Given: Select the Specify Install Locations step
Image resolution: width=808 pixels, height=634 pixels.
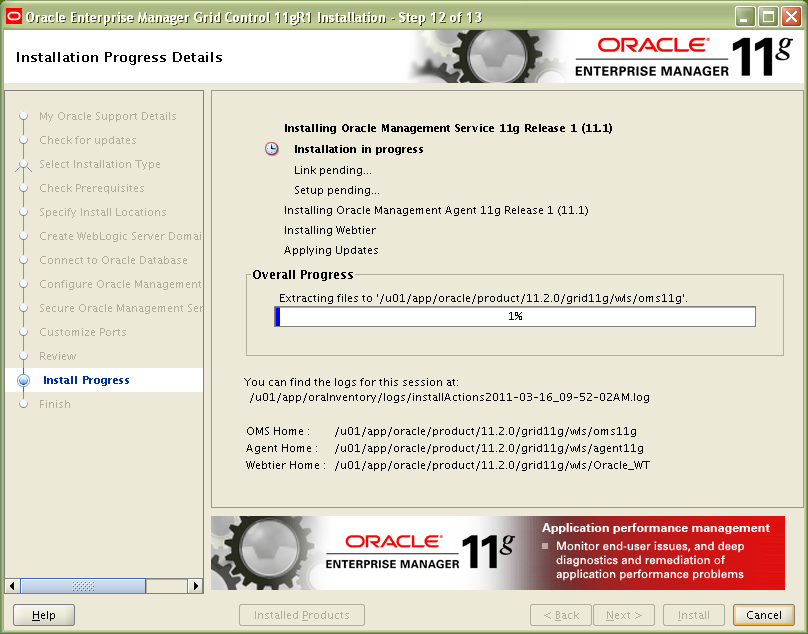Looking at the screenshot, I should click(103, 212).
